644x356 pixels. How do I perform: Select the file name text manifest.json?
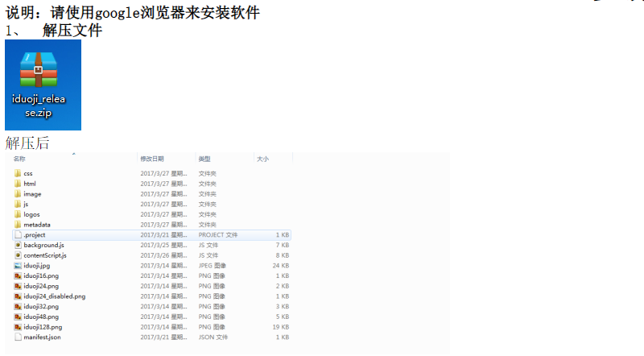coord(43,337)
